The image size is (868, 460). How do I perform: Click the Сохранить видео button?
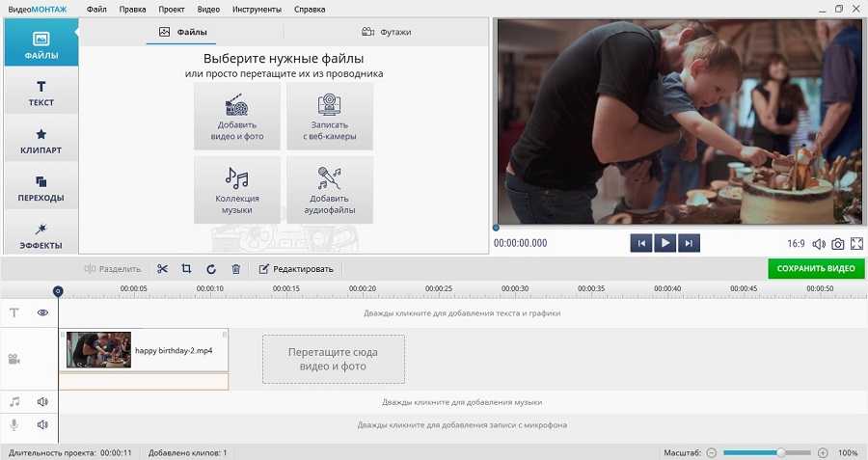point(816,269)
